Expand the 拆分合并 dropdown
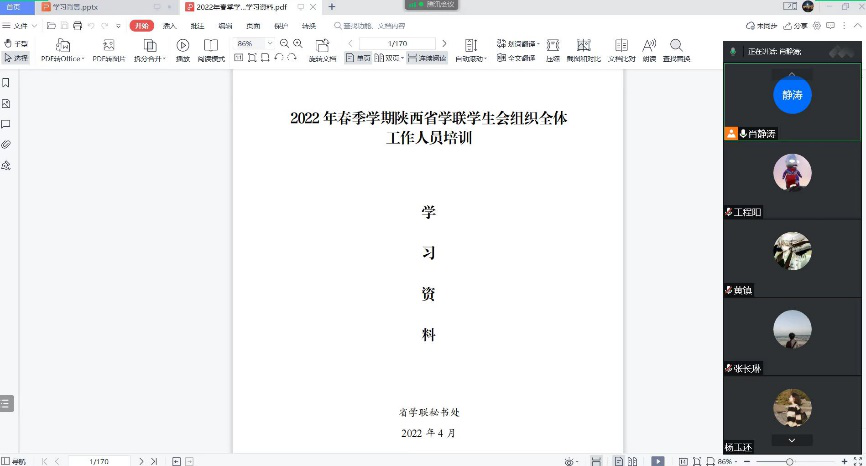Image resolution: width=866 pixels, height=466 pixels. tap(150, 58)
